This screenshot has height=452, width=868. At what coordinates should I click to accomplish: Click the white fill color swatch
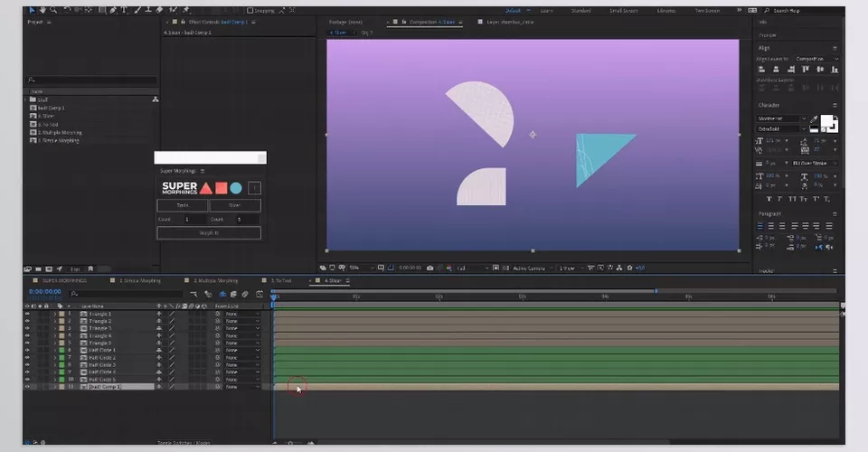click(x=826, y=122)
